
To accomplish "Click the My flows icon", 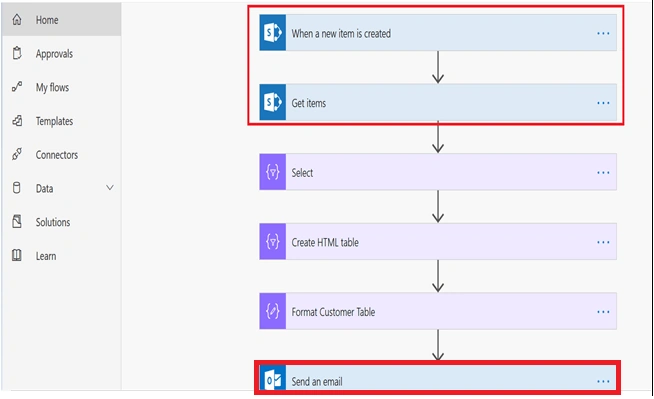I will pyautogui.click(x=17, y=87).
